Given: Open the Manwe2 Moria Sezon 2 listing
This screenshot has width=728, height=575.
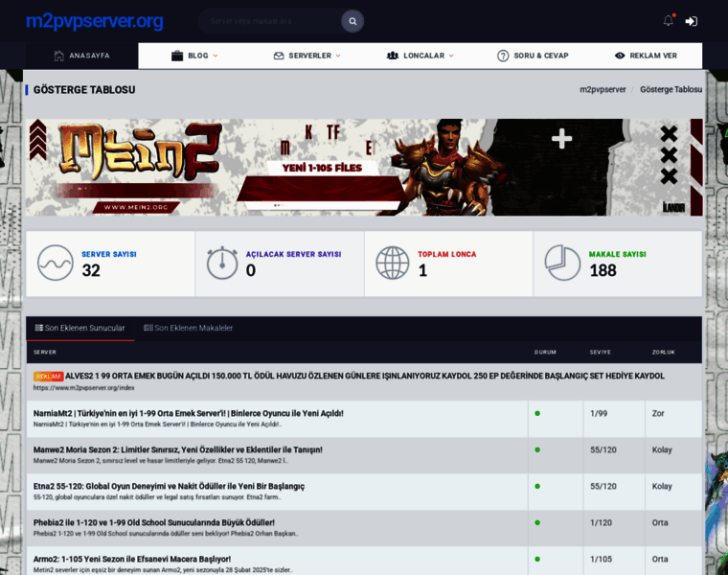Looking at the screenshot, I should point(178,449).
